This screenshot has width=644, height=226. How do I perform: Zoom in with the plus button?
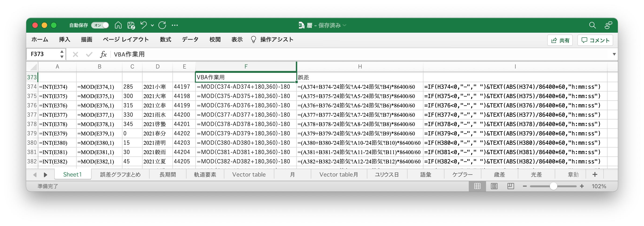[x=582, y=186]
